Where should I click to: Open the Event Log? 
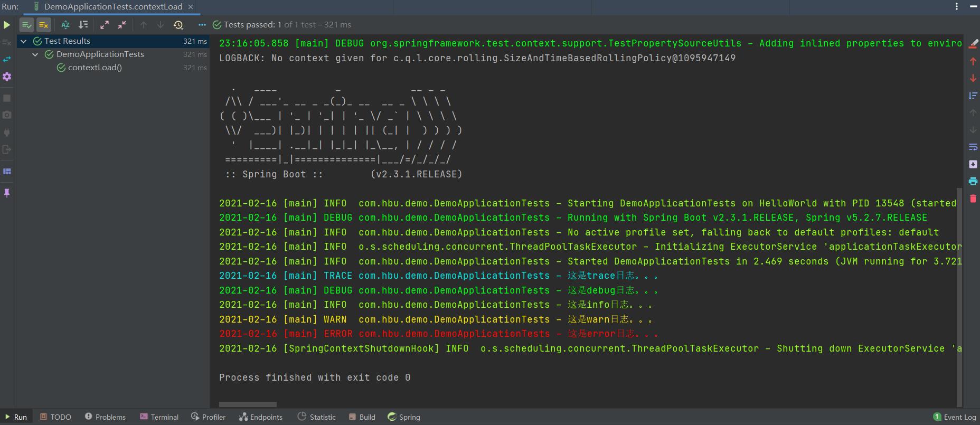(x=955, y=417)
